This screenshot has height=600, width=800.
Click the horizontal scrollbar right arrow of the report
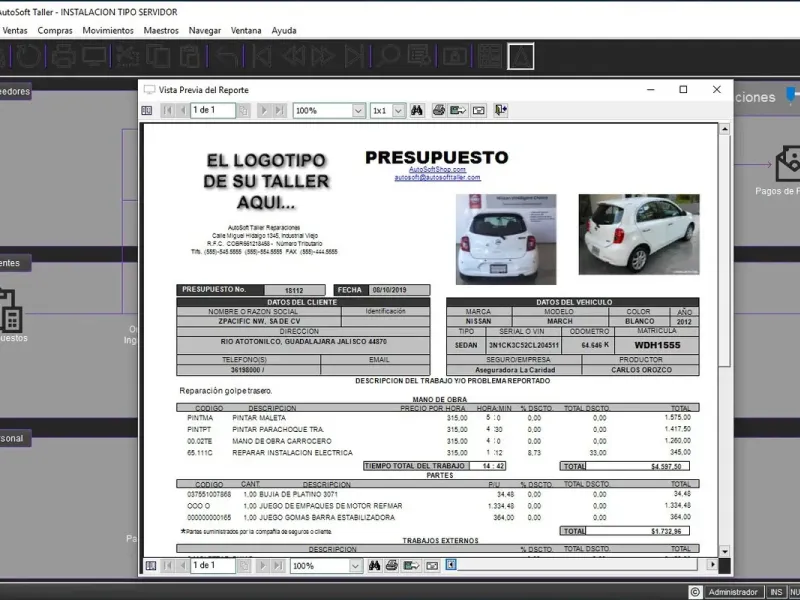[x=712, y=564]
